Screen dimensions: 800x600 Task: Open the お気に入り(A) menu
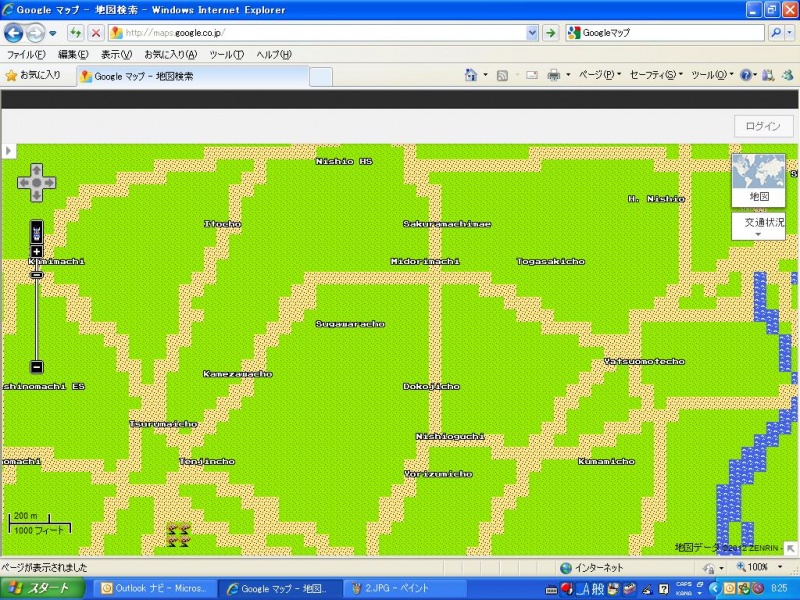[170, 55]
